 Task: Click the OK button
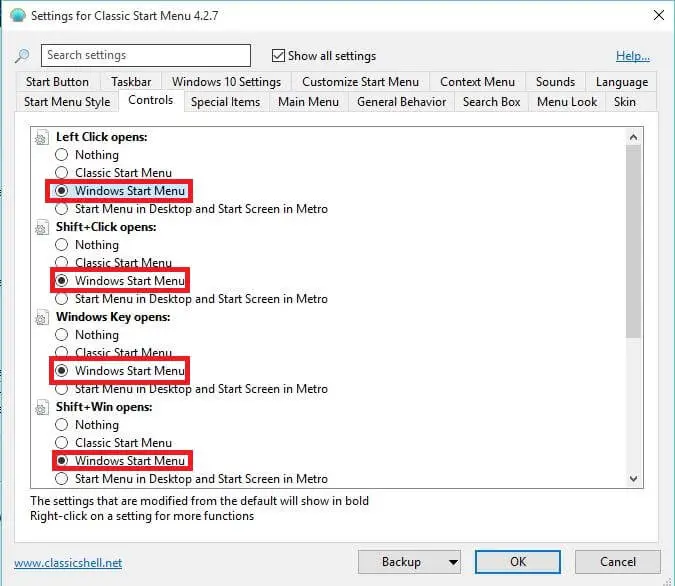pyautogui.click(x=518, y=562)
